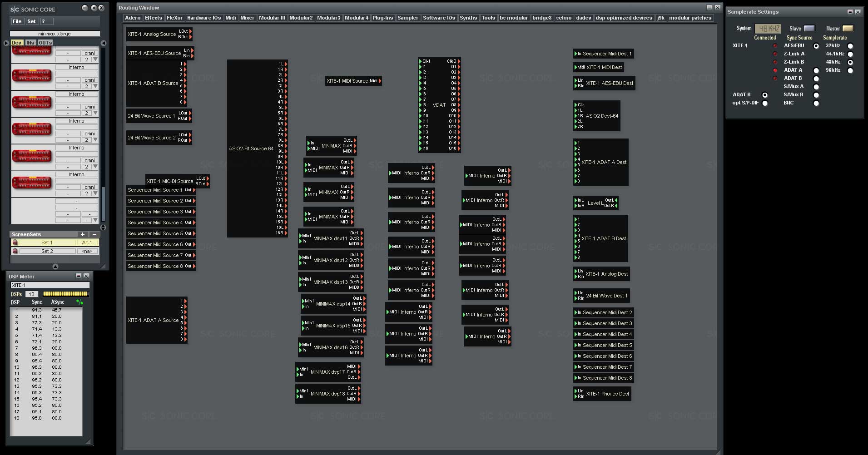Click the Lin port of XITE-1 AES-EBU Source

(193, 50)
